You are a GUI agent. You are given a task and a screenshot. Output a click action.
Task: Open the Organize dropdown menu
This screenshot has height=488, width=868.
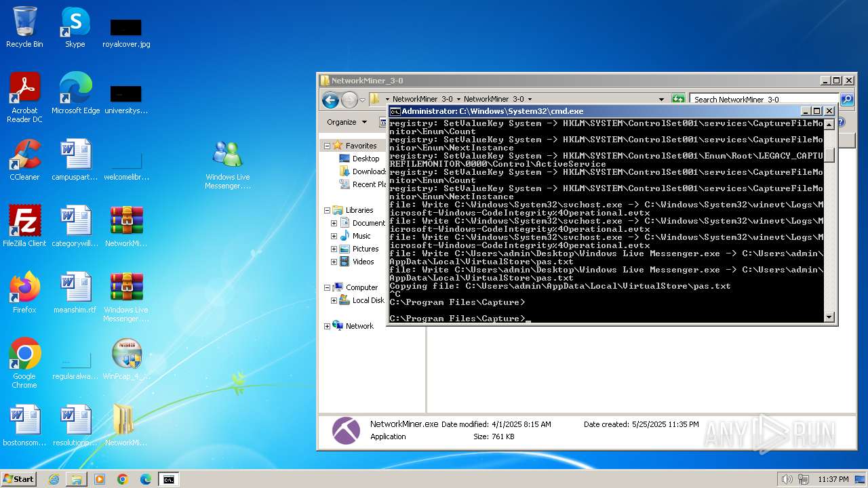(x=347, y=122)
